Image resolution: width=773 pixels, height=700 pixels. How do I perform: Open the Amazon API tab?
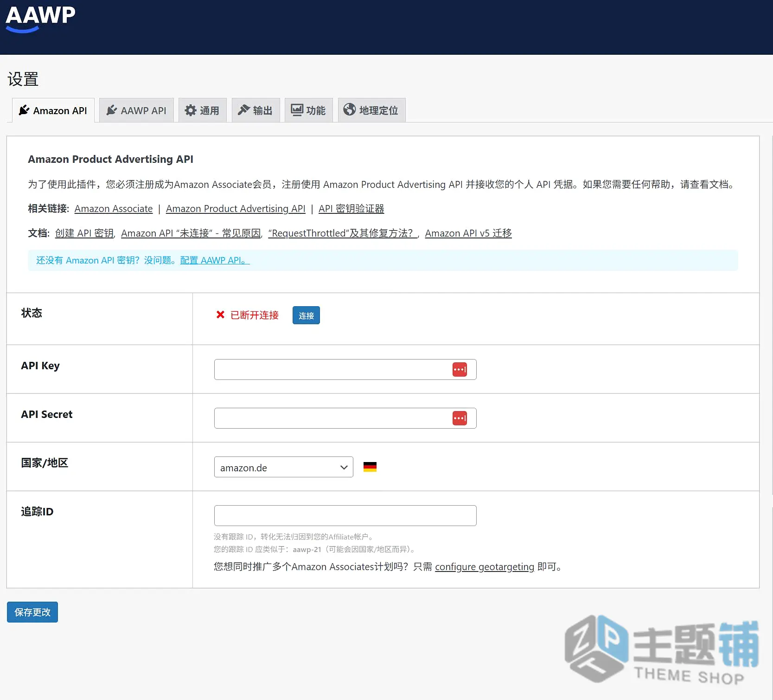[x=53, y=110]
